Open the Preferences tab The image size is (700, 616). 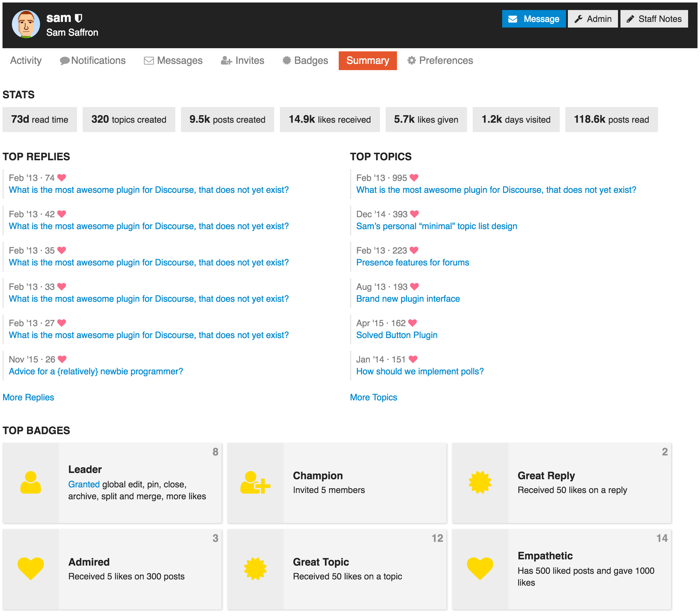(440, 61)
